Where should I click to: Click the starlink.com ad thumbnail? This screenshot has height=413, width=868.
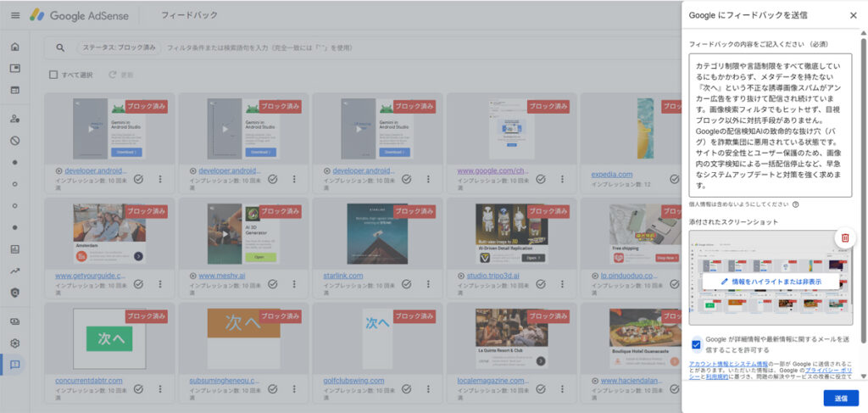[377, 233]
